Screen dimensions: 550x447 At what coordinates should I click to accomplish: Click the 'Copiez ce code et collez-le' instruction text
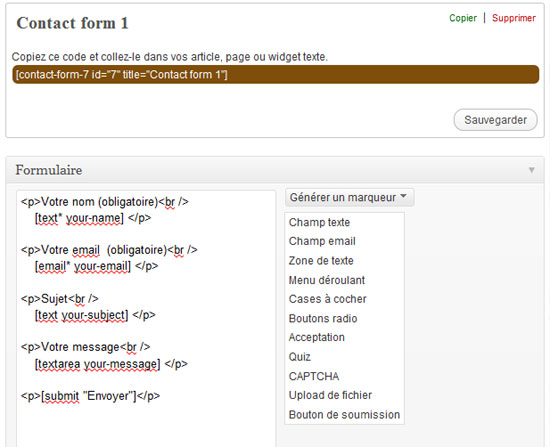pos(170,57)
